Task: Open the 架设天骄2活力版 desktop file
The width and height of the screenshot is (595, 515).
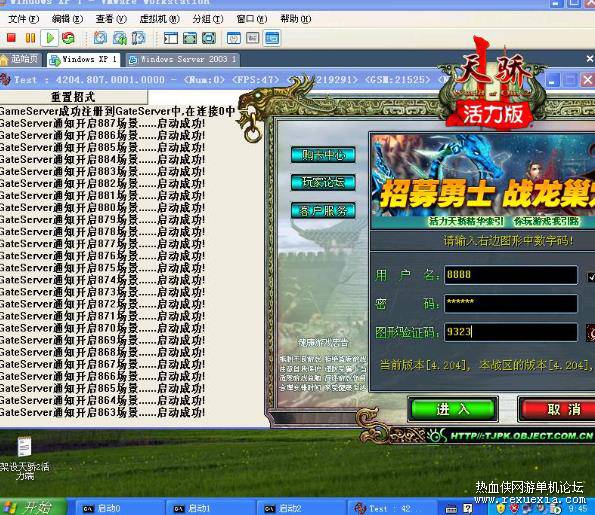Action: (x=24, y=458)
